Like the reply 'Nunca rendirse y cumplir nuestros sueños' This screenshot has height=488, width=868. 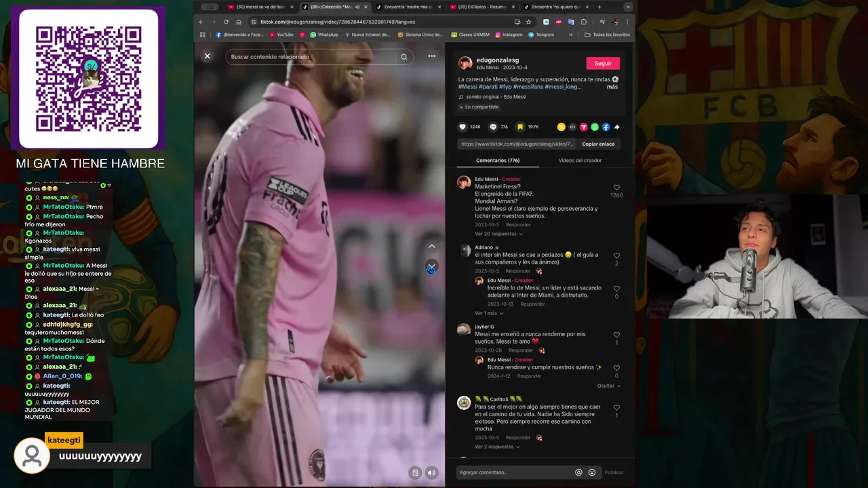[616, 368]
